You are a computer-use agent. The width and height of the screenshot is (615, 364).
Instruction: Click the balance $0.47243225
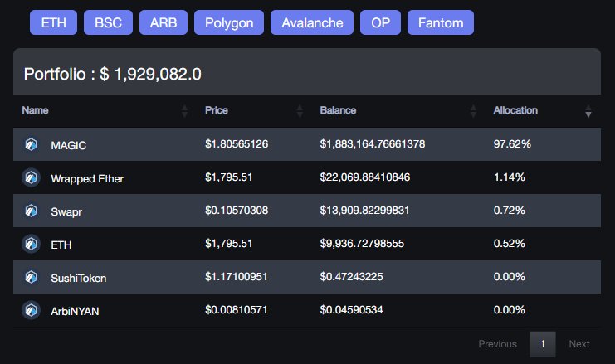351,277
